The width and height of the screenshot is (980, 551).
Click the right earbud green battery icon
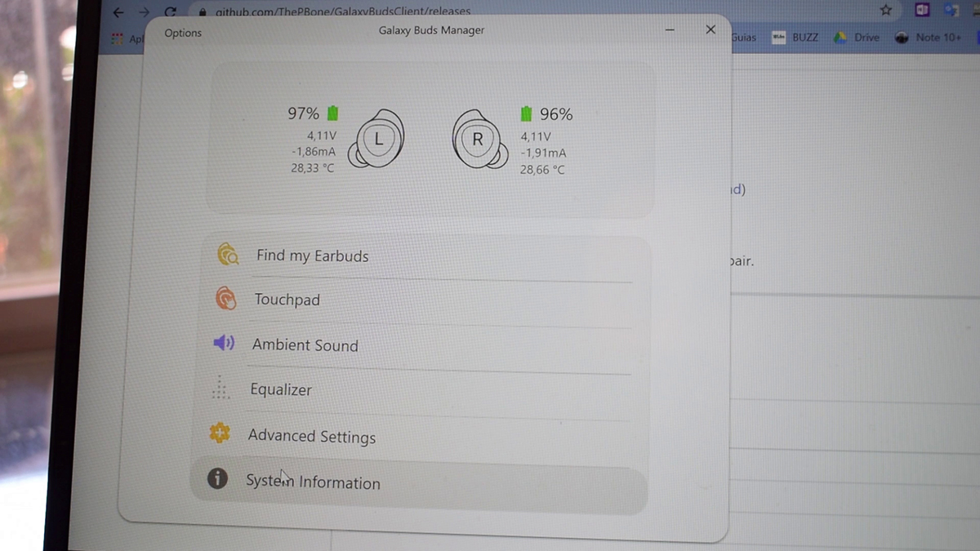click(527, 113)
